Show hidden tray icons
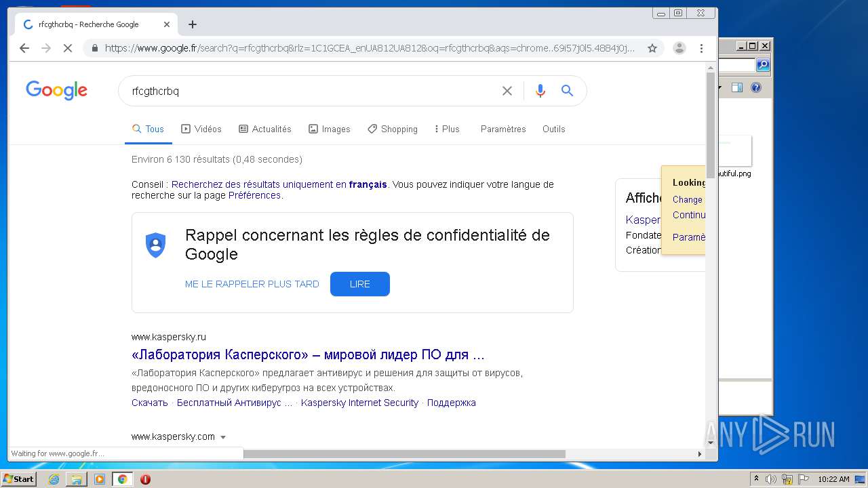The width and height of the screenshot is (868, 488). click(756, 479)
